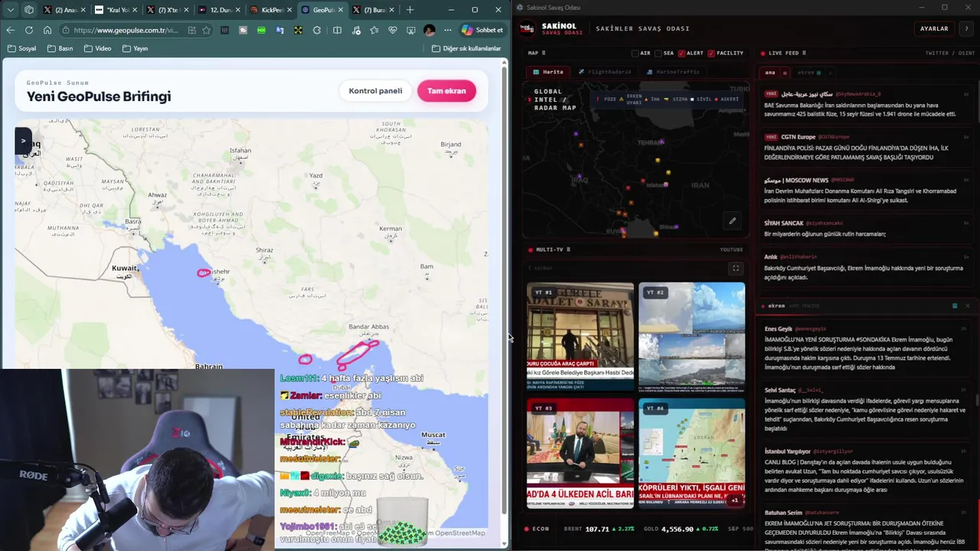
Task: Click the Tam ekran button
Action: (446, 91)
